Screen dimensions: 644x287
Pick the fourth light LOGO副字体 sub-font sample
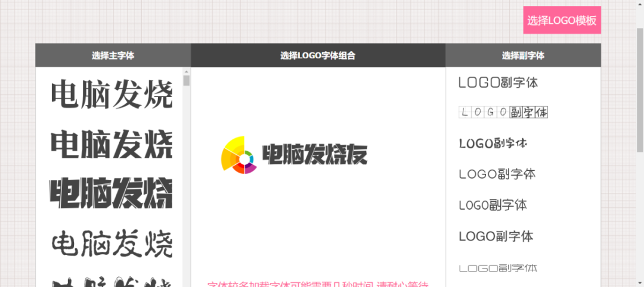click(497, 174)
